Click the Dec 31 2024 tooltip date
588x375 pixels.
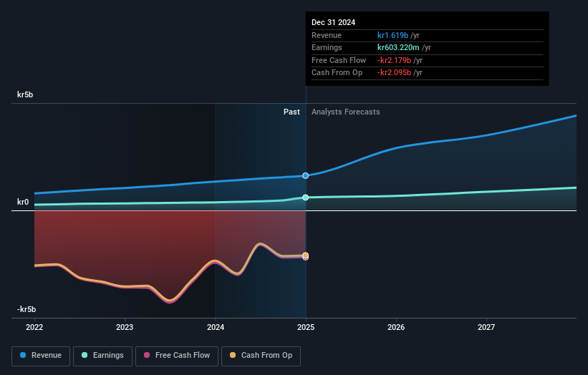point(333,22)
